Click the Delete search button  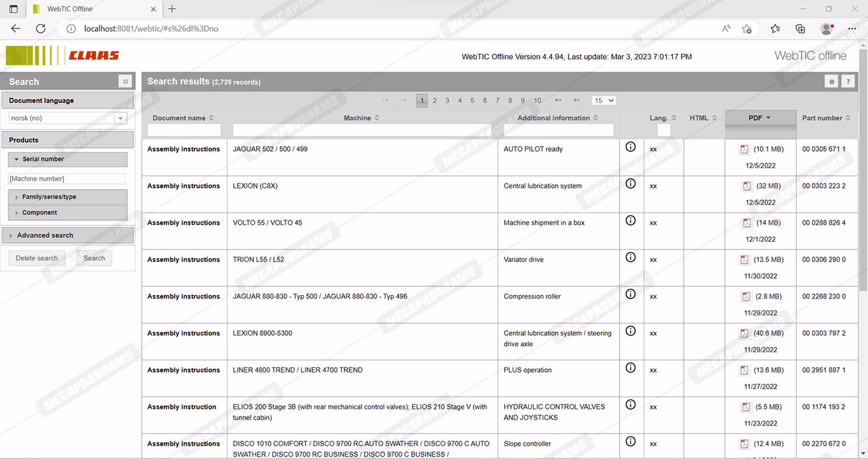point(37,258)
